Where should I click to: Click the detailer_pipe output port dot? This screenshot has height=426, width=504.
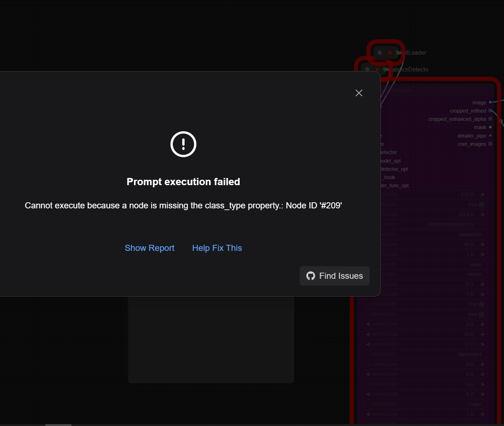click(490, 136)
